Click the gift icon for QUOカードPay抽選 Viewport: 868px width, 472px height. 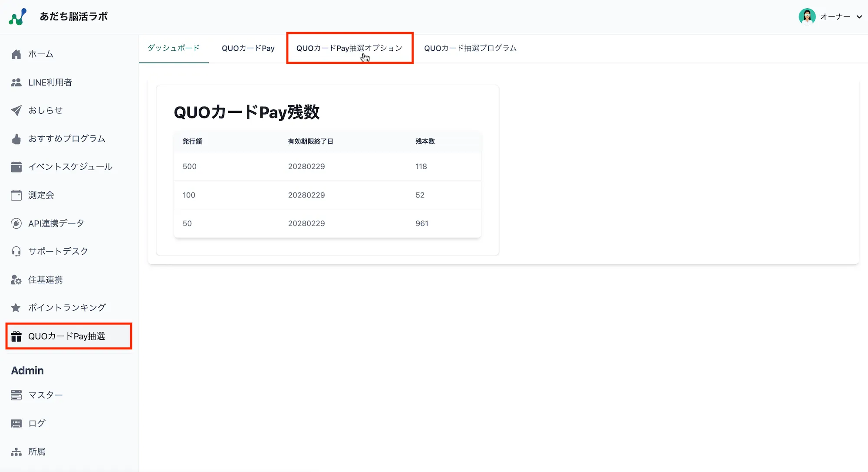pyautogui.click(x=16, y=336)
